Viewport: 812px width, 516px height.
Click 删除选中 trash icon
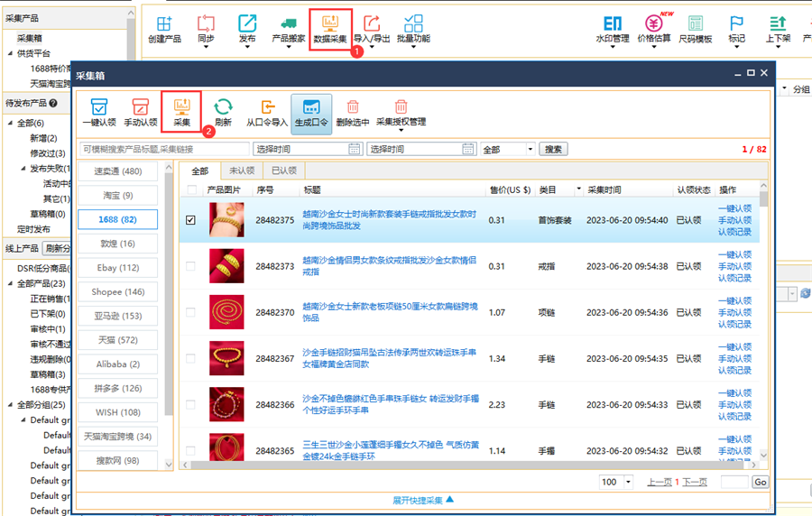point(353,112)
